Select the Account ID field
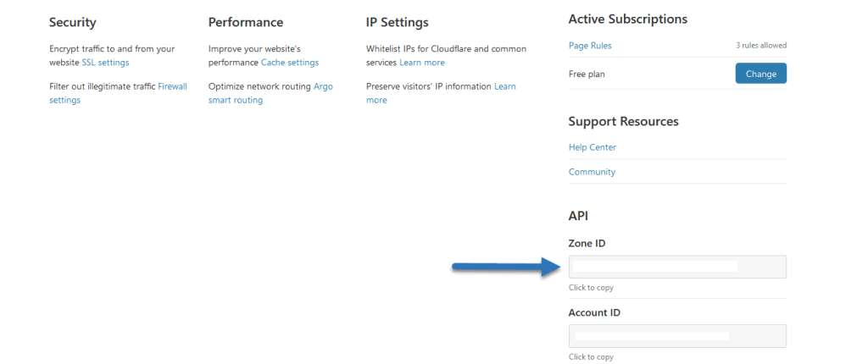Image resolution: width=868 pixels, height=364 pixels. coord(677,336)
